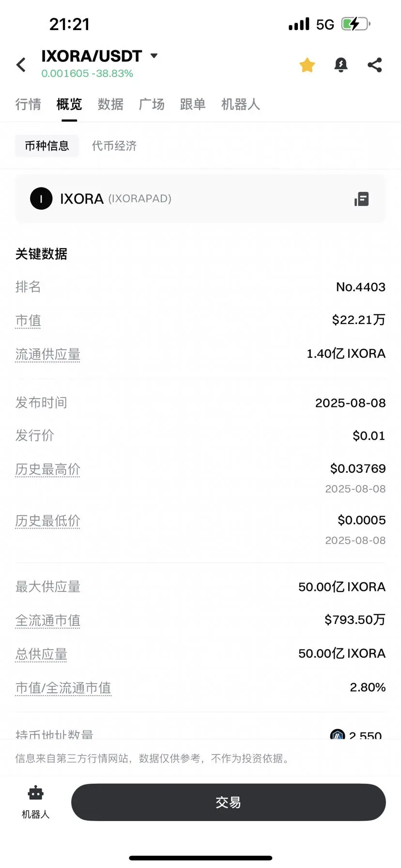Tap the black IXORA coin logo
This screenshot has width=401, height=868.
click(x=41, y=199)
